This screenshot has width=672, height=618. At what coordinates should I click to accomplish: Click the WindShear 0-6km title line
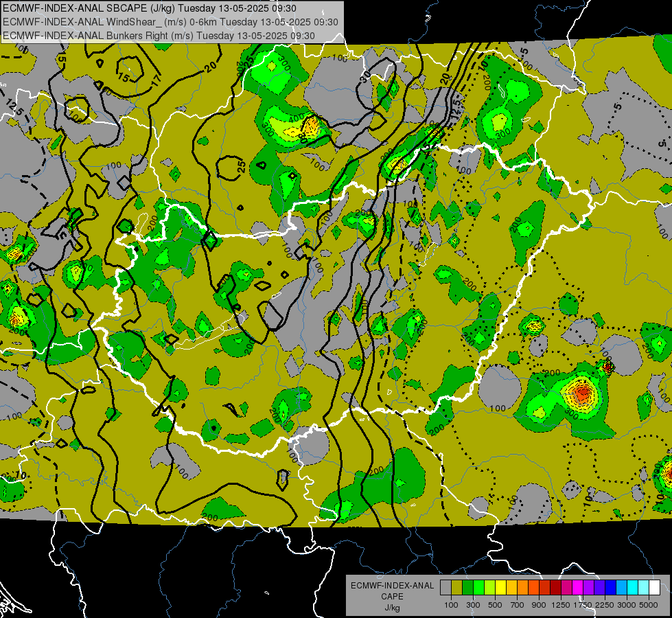[x=170, y=22]
